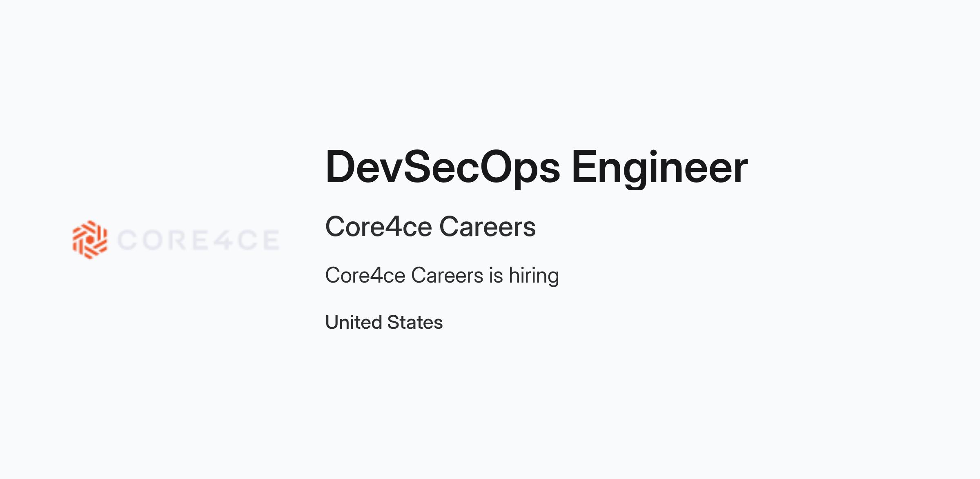Viewport: 980px width, 479px height.
Task: Select the gray CORE4CE wordmark
Action: (x=198, y=240)
